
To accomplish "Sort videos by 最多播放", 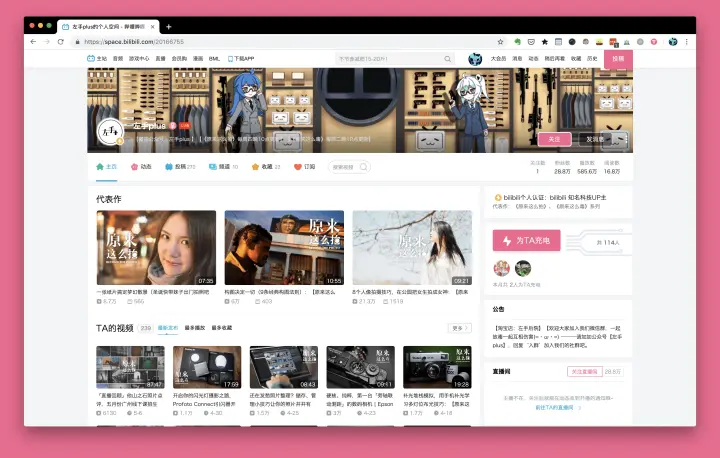I will 195,328.
